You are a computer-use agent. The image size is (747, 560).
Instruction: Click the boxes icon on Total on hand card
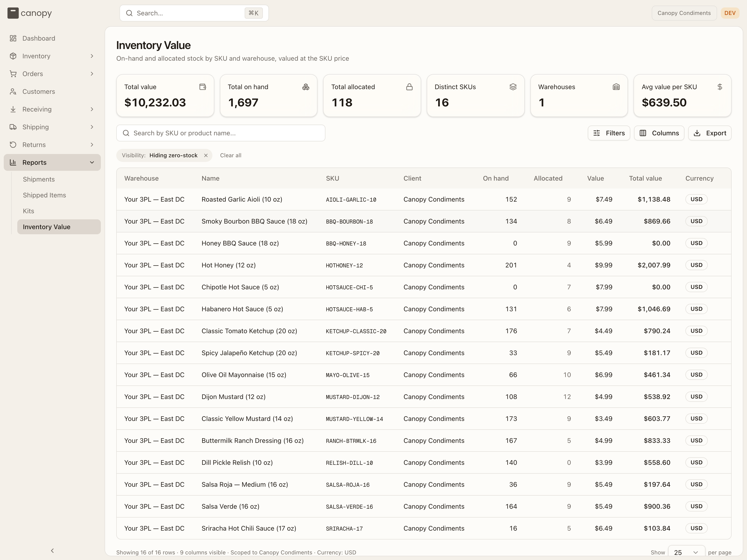pos(306,87)
